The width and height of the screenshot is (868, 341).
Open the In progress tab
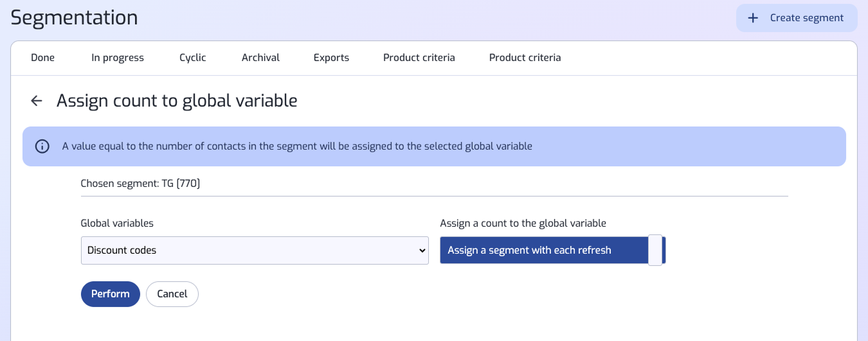point(118,58)
